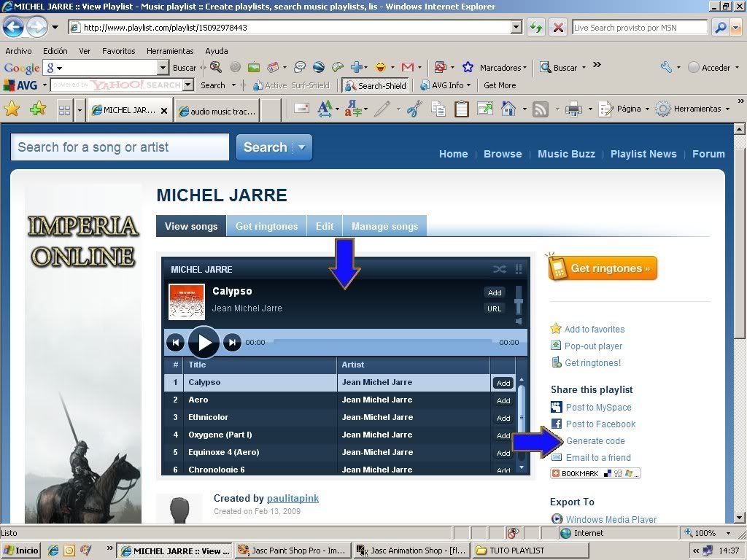Open the Ayuda menu
The width and height of the screenshot is (747, 560).
coord(216,51)
